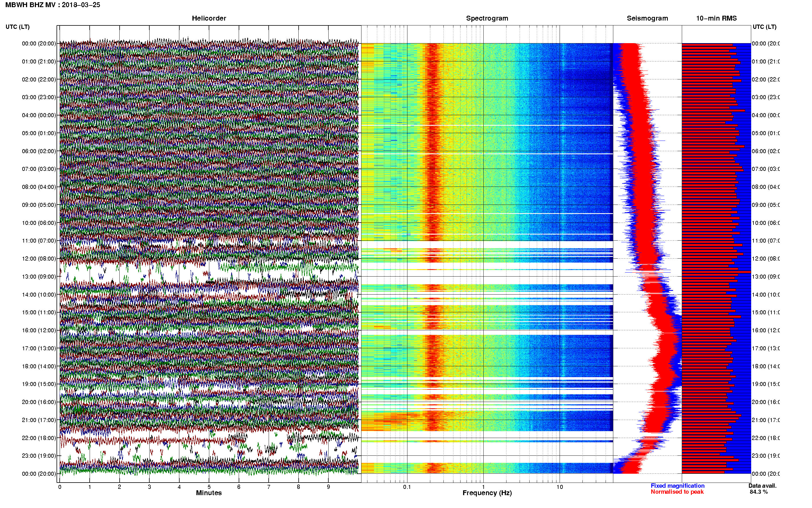The height and width of the screenshot is (508, 812).
Task: Click the 'Seismogram' panel heading
Action: (647, 18)
